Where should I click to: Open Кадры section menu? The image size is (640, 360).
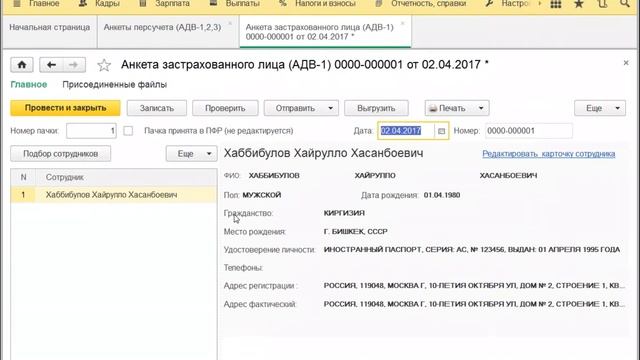click(x=107, y=4)
